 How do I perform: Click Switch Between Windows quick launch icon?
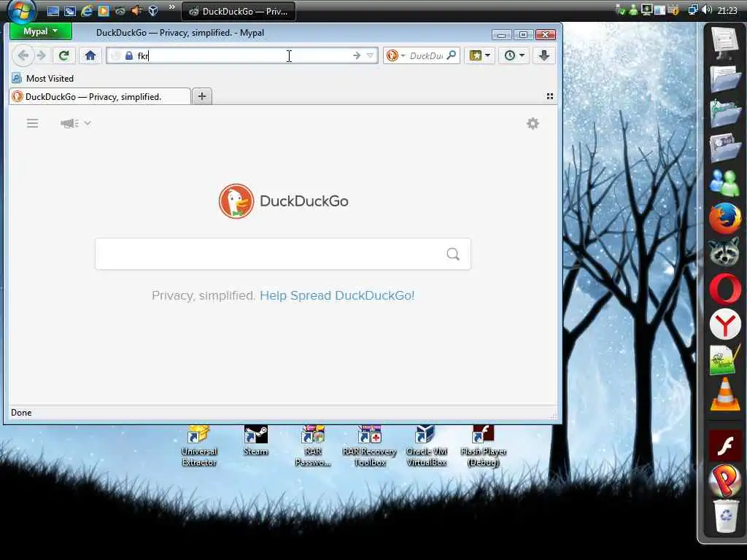pyautogui.click(x=70, y=11)
